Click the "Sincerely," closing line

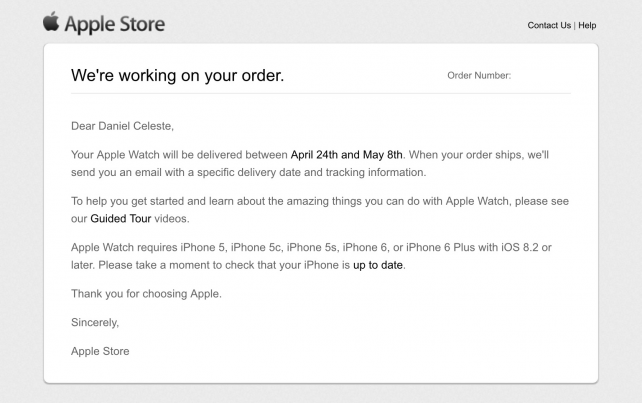point(95,322)
